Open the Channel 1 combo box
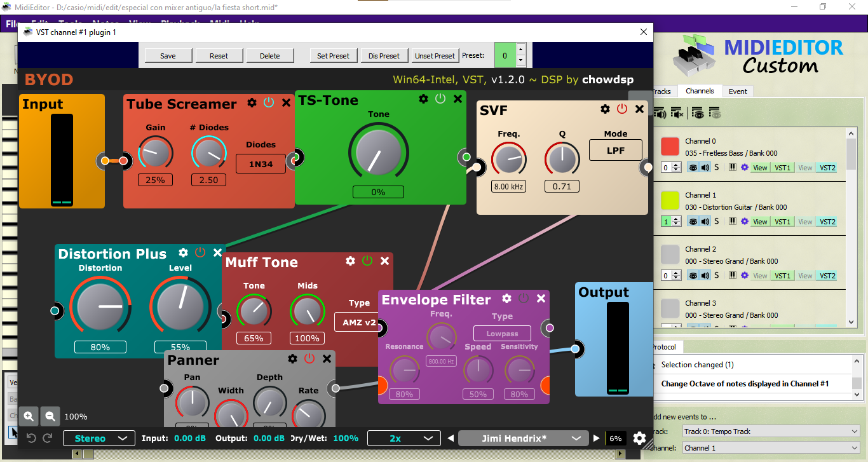This screenshot has width=868, height=462. tap(771, 448)
